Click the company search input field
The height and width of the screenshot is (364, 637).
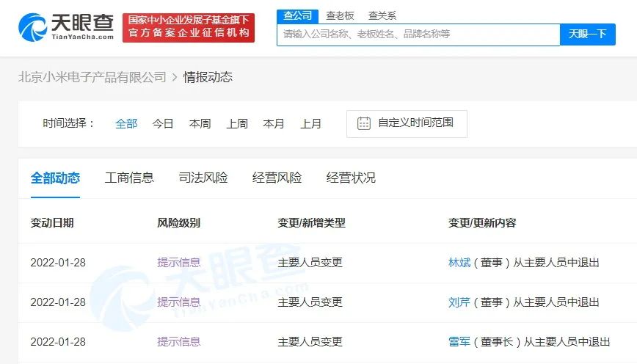pyautogui.click(x=418, y=34)
